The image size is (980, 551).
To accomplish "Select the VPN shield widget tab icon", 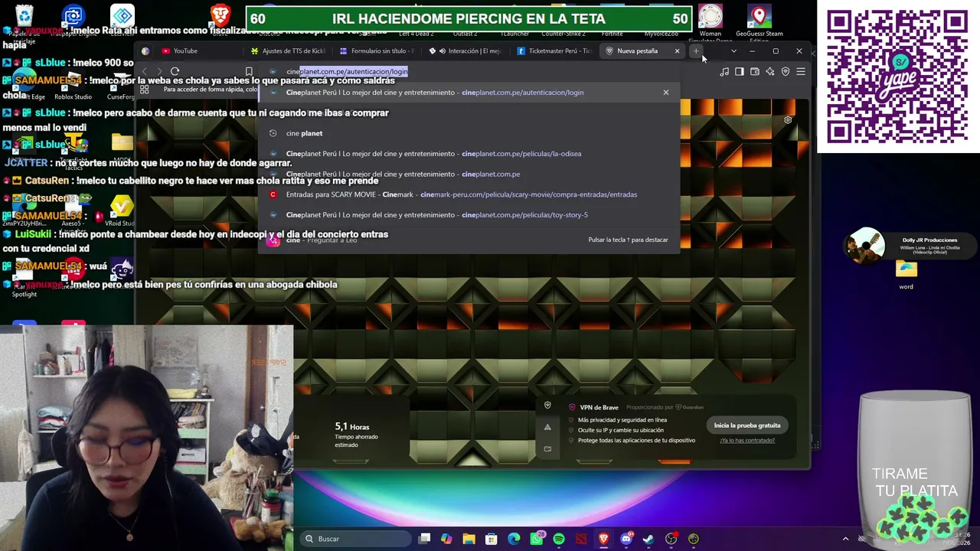I will [547, 406].
